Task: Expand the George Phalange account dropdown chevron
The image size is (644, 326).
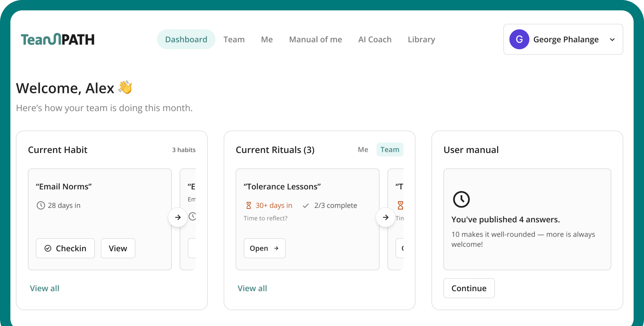Action: point(612,40)
